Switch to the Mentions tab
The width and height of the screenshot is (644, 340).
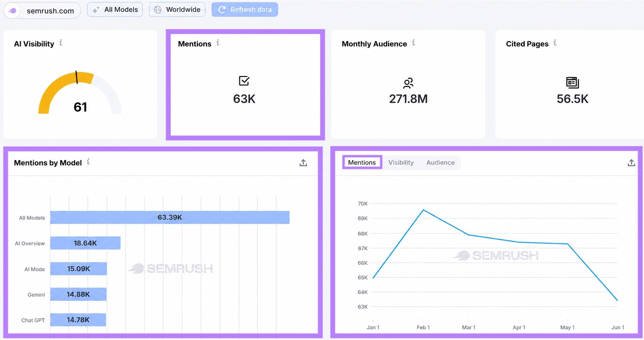pos(362,162)
